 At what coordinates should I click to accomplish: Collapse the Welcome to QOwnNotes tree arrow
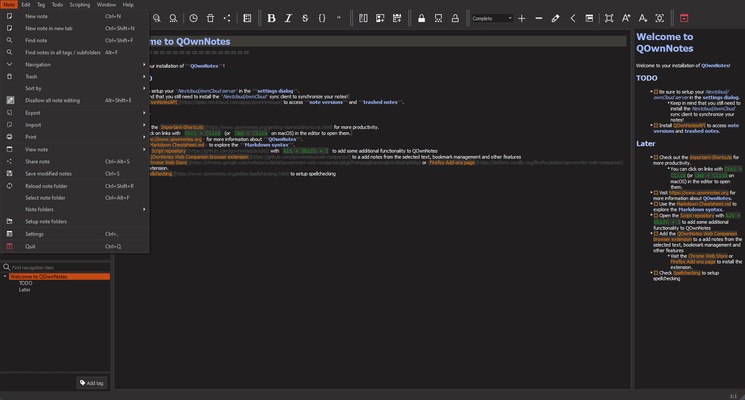coord(5,276)
